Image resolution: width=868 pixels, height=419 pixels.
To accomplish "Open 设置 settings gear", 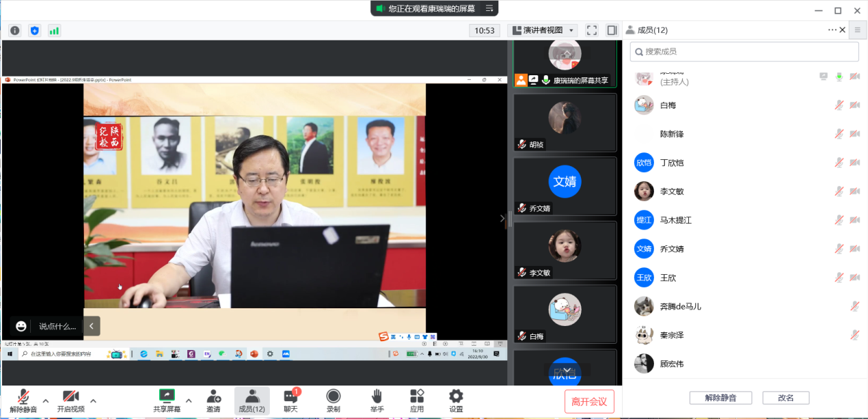I will 456,401.
